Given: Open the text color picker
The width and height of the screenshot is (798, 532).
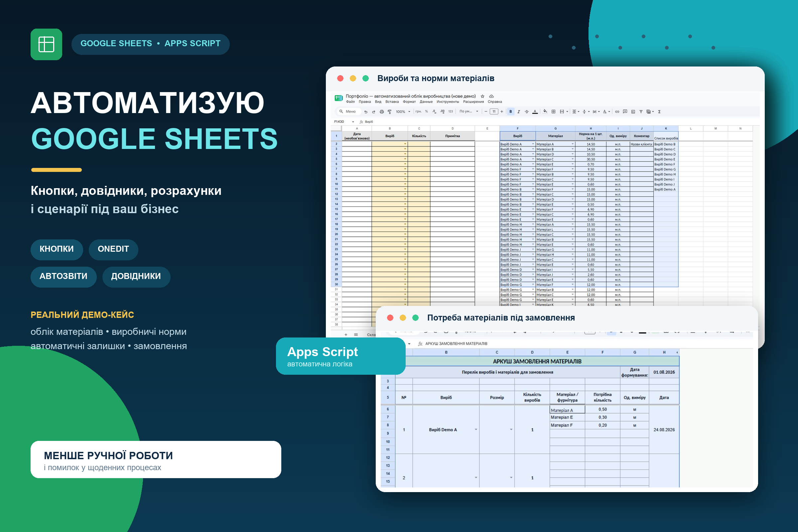Looking at the screenshot, I should [535, 111].
